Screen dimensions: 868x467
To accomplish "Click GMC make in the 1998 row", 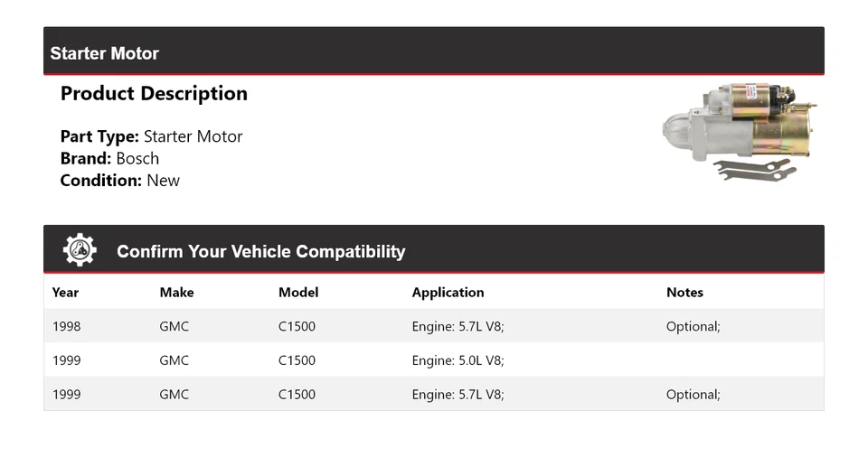I will tap(175, 326).
